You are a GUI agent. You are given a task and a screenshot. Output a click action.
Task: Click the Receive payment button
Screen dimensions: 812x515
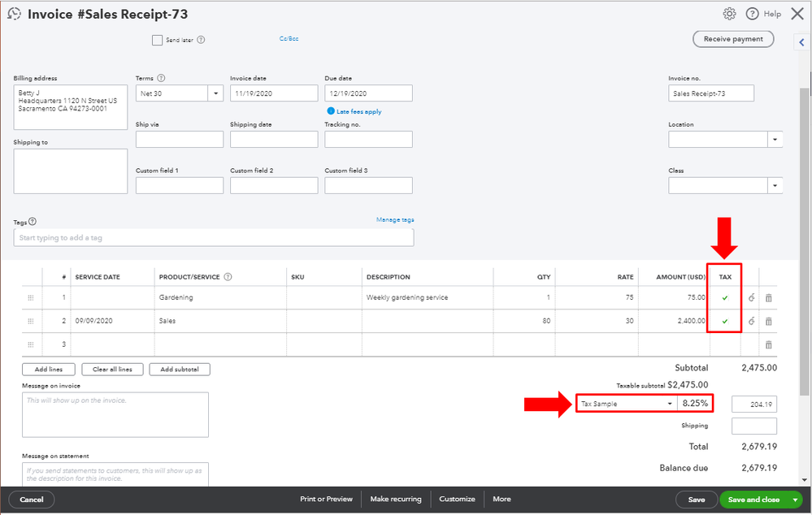pos(733,39)
